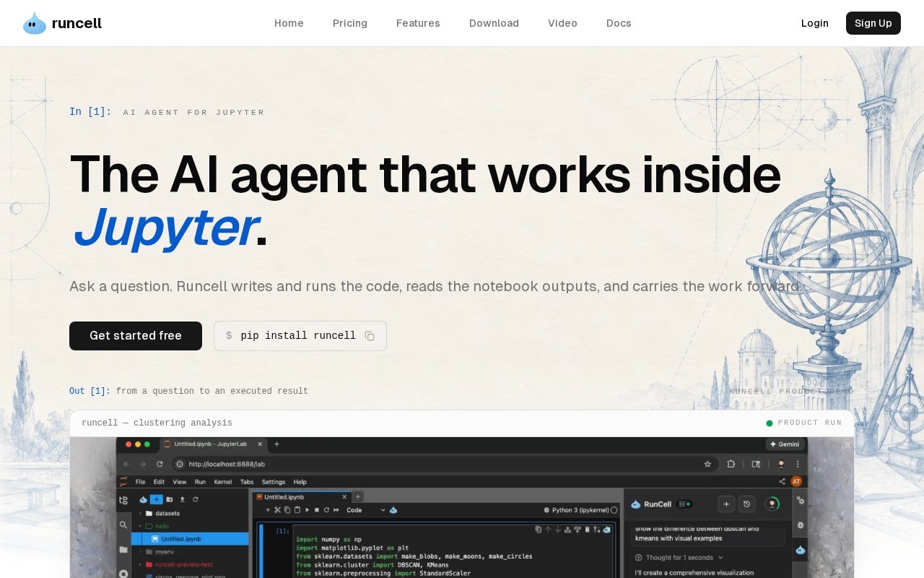Image resolution: width=924 pixels, height=578 pixels.
Task: Copy the pip install runcell command
Action: 370,336
